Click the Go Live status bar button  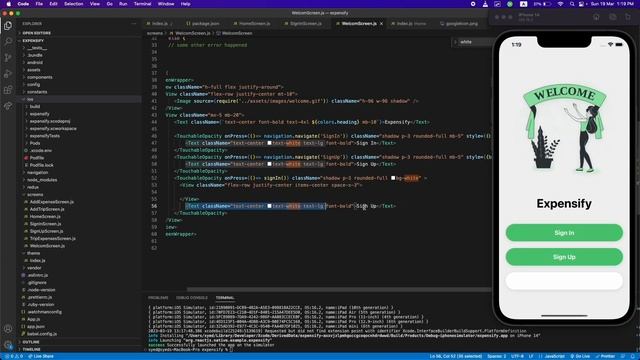point(580,356)
